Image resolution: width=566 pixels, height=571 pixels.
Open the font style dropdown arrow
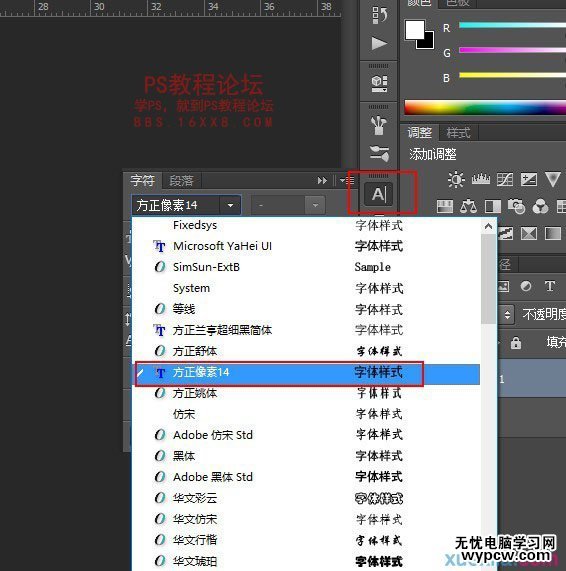tap(315, 205)
